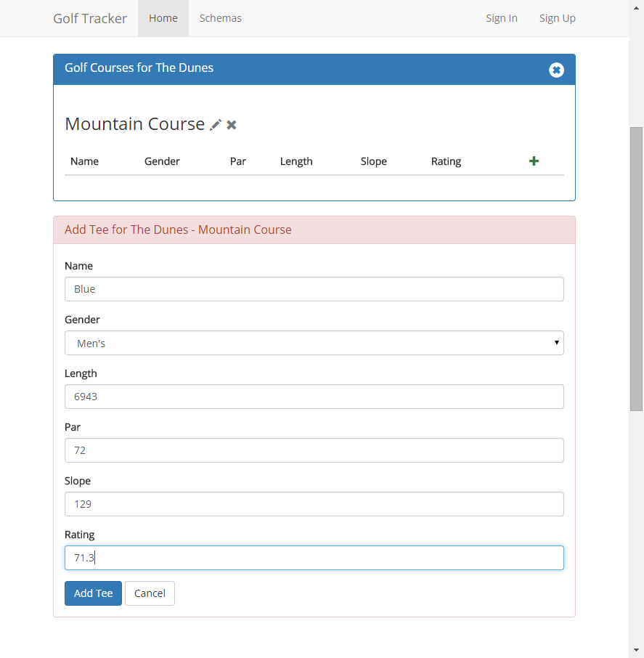Click the Add Tee button
The image size is (644, 658).
point(93,593)
